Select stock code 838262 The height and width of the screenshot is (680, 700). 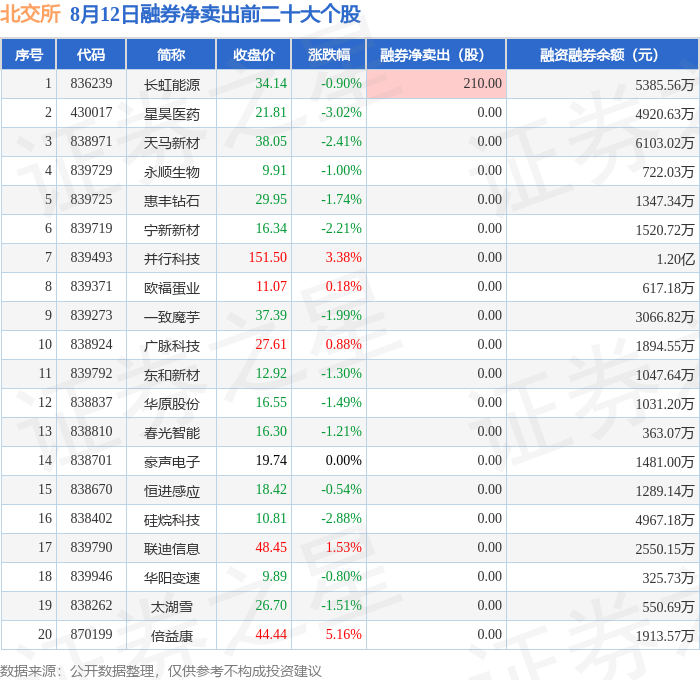(91, 606)
